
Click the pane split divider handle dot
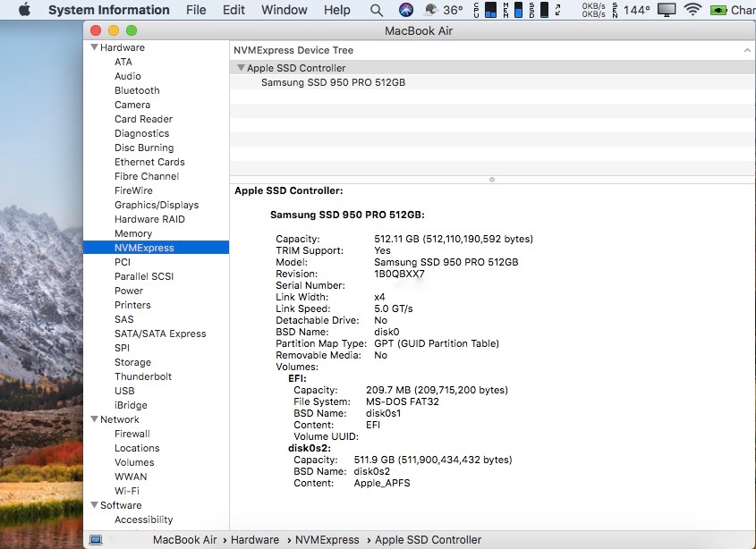tap(492, 180)
